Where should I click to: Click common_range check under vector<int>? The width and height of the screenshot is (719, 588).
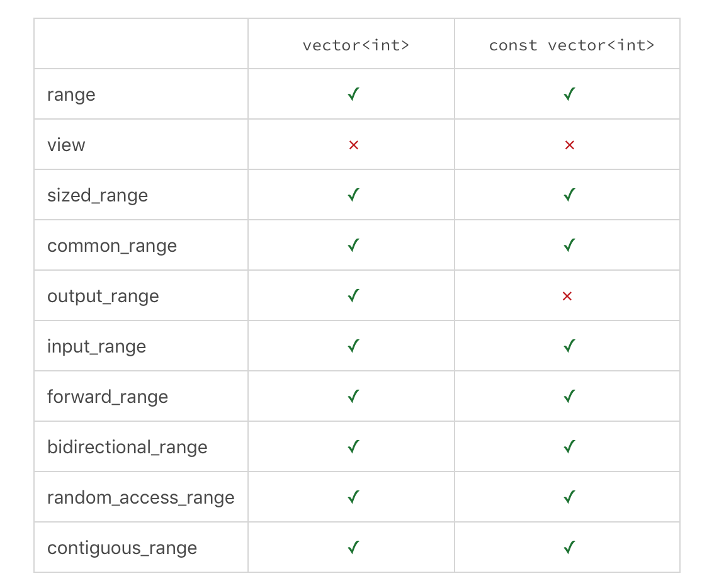[x=353, y=246]
